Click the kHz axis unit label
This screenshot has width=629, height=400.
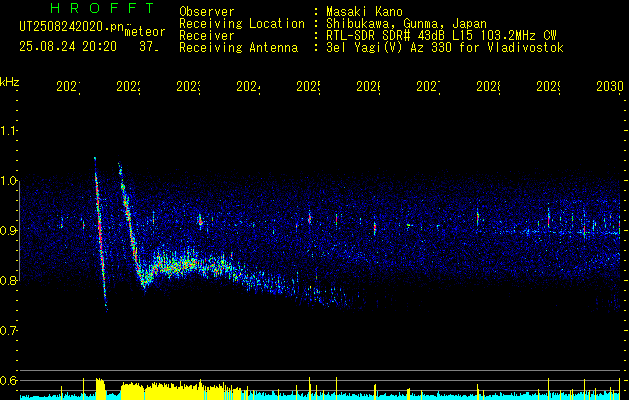pyautogui.click(x=9, y=82)
